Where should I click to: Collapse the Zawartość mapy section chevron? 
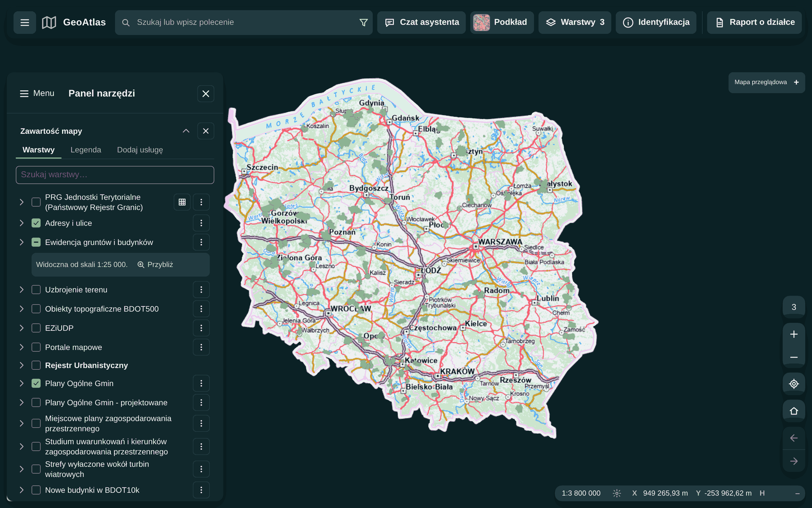click(x=186, y=131)
